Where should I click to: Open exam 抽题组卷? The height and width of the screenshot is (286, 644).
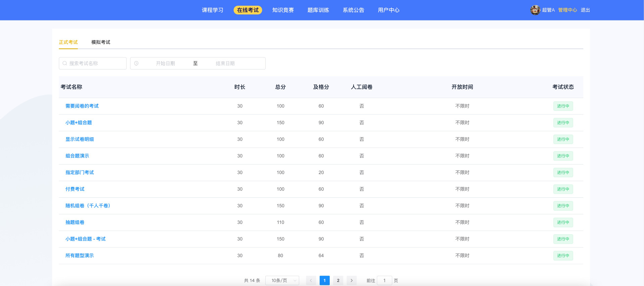[x=75, y=222]
